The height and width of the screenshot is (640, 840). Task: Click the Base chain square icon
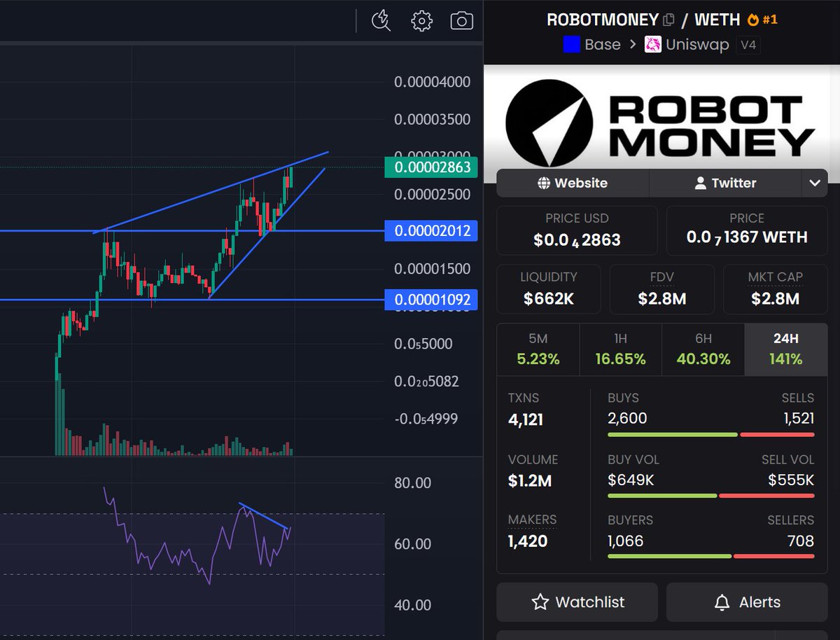(571, 45)
